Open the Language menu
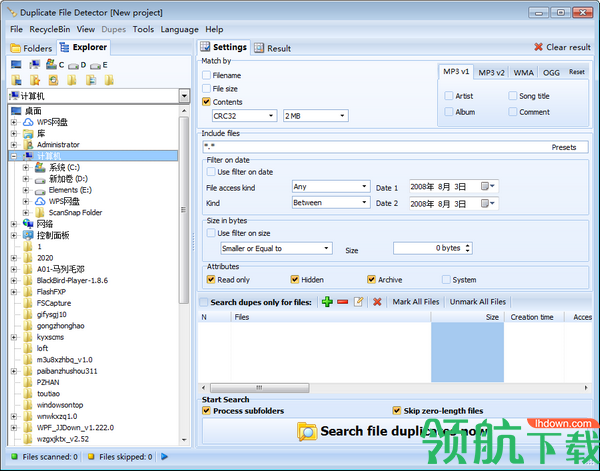This screenshot has width=600, height=471. coord(179,29)
